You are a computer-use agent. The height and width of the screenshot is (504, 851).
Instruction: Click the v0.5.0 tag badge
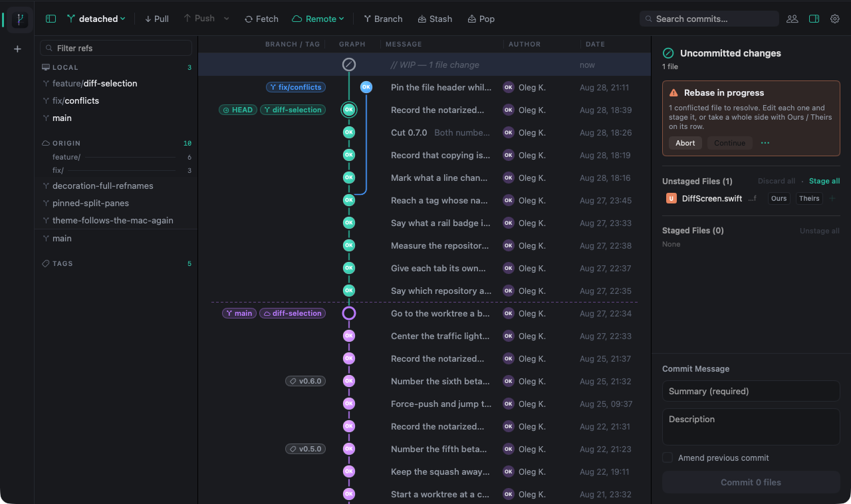point(306,449)
